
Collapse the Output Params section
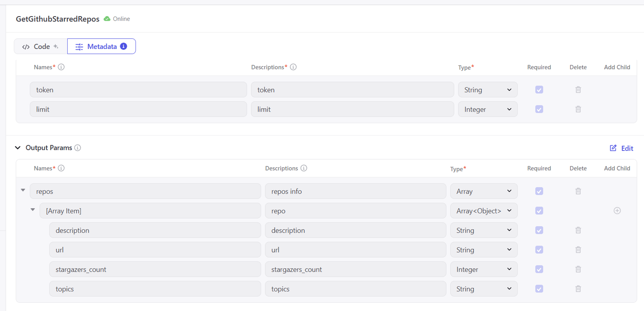(x=18, y=148)
